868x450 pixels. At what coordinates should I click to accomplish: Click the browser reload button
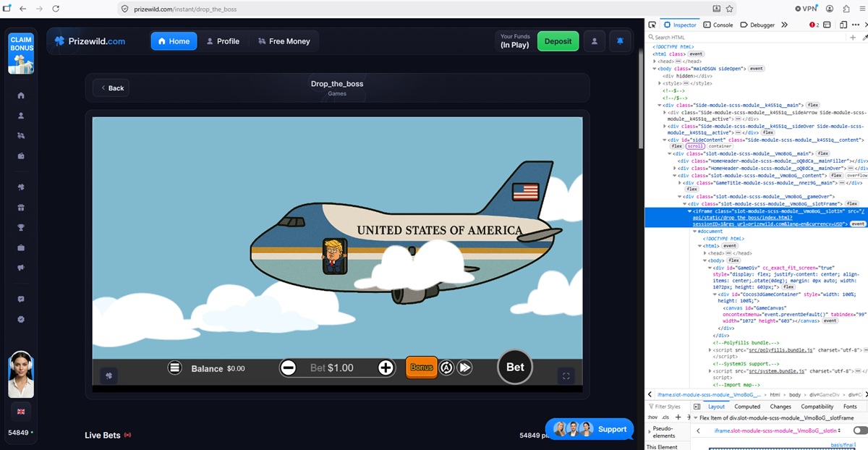pyautogui.click(x=56, y=9)
